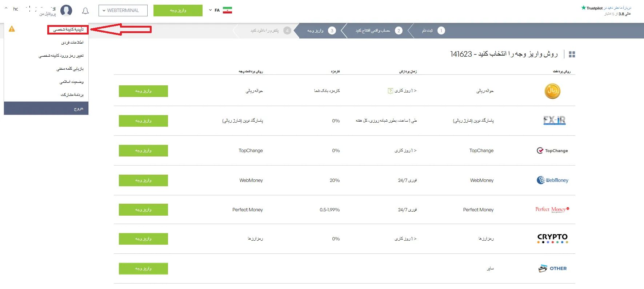The width and height of the screenshot is (644, 289).
Task: Click the 'hc' username text
Action: click(16, 9)
